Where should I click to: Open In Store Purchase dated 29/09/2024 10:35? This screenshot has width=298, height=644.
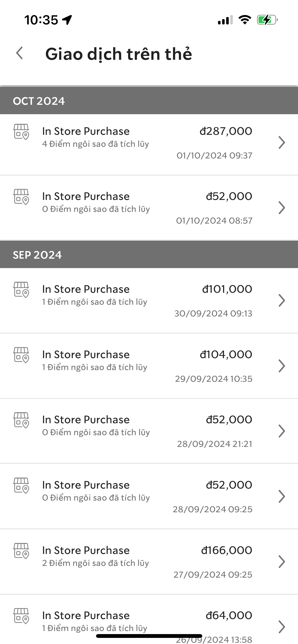pos(86,355)
